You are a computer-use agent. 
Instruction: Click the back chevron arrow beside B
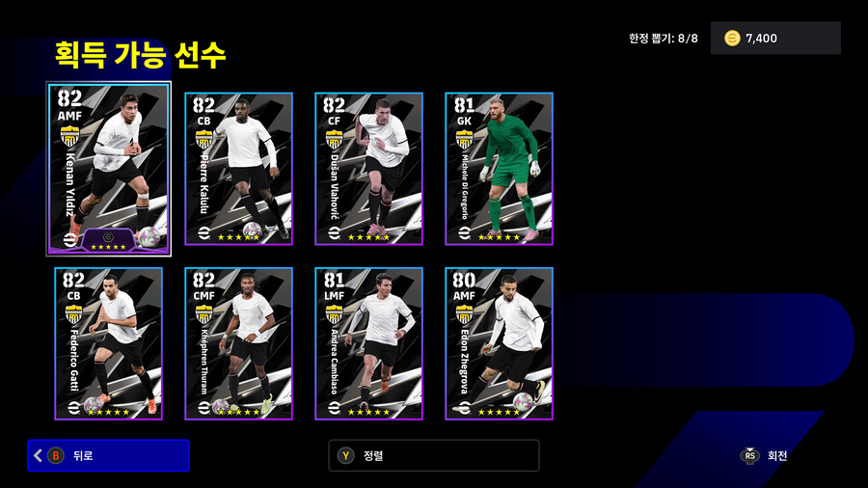pos(38,455)
